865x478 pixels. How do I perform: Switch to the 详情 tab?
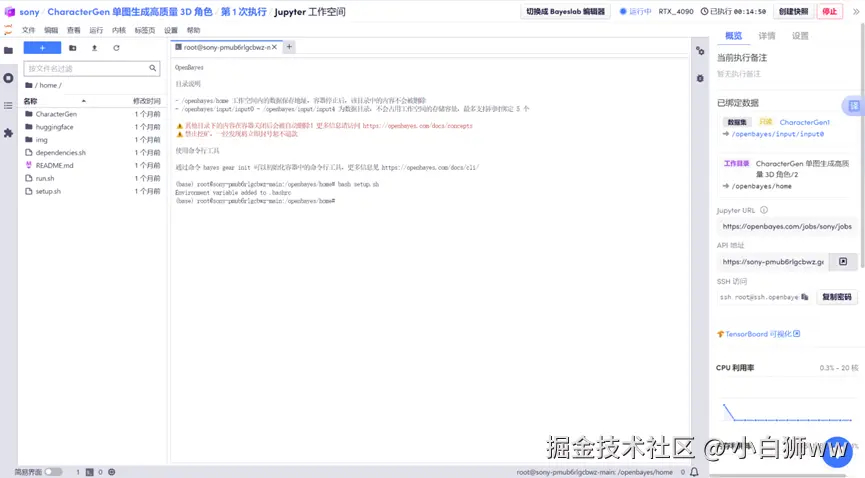(766, 36)
